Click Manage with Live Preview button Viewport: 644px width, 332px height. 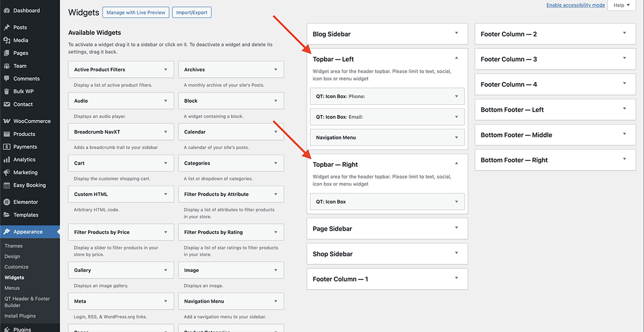136,12
